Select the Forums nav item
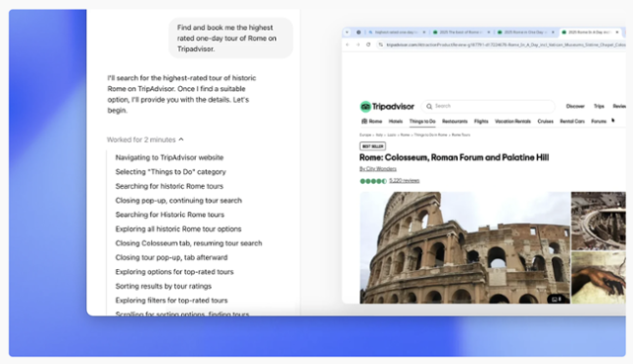The image size is (633, 364). pyautogui.click(x=598, y=121)
